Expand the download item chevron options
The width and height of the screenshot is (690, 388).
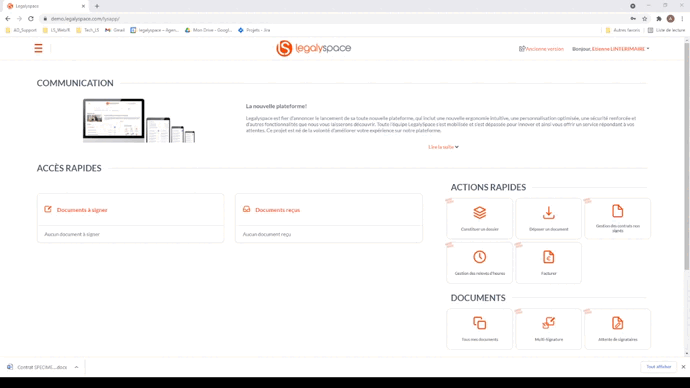[x=76, y=367]
